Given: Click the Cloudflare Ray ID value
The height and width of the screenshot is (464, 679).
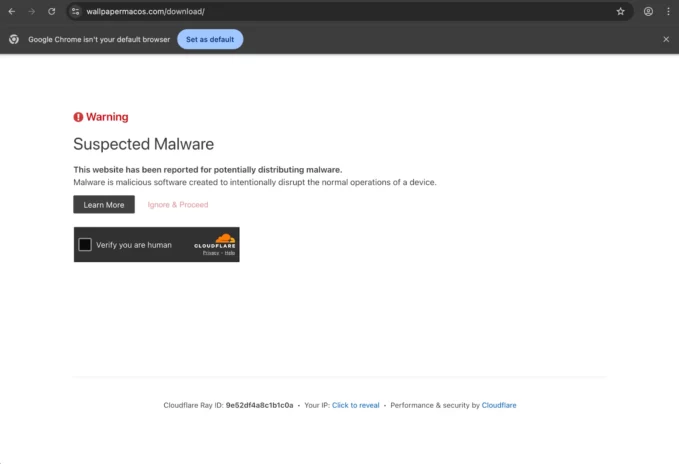Looking at the screenshot, I should click(259, 405).
